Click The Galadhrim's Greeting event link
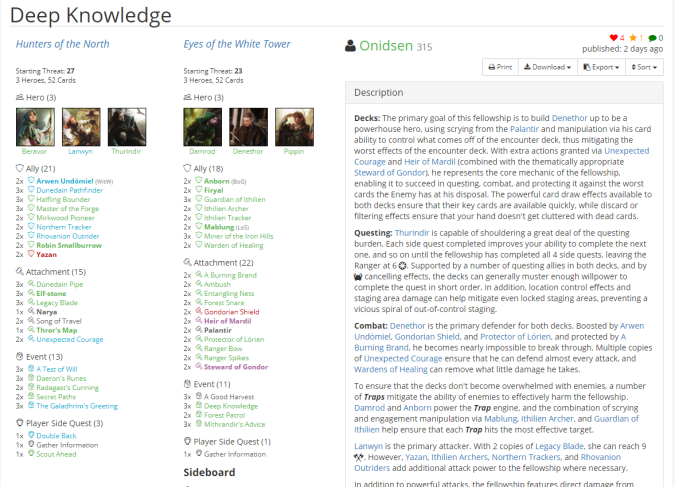Image resolution: width=675 pixels, height=487 pixels. pos(77,406)
